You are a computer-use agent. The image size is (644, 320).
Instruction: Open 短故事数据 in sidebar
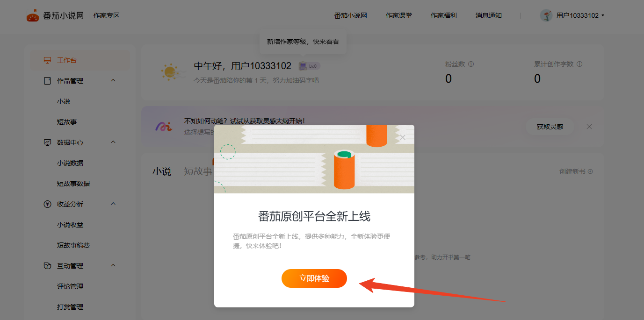click(73, 184)
